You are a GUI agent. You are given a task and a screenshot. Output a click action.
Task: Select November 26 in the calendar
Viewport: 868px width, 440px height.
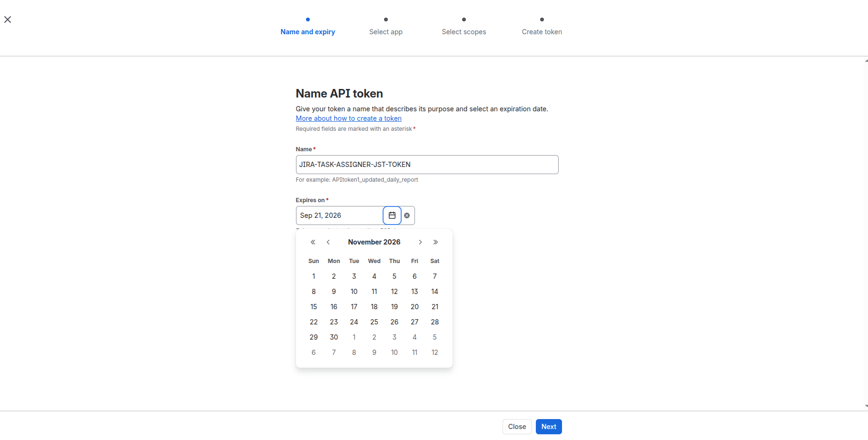pyautogui.click(x=395, y=322)
